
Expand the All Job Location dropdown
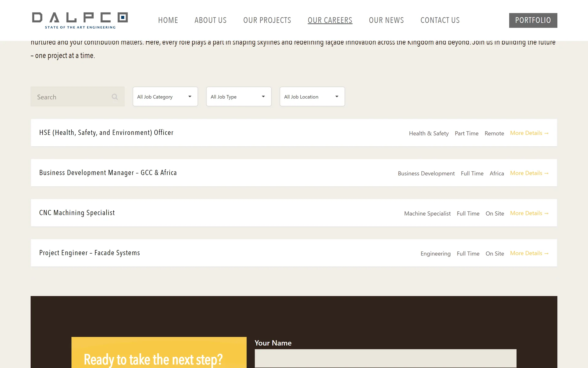pyautogui.click(x=312, y=97)
